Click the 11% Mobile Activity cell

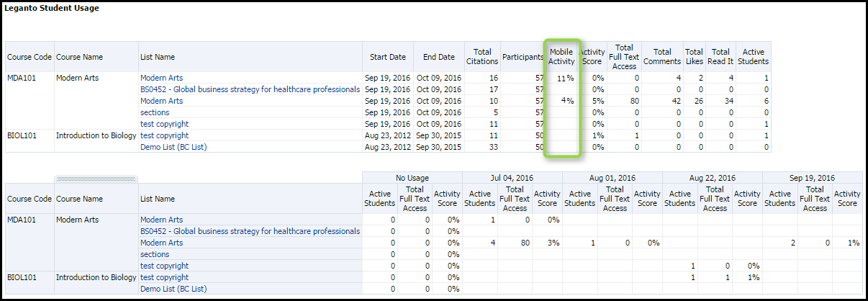pyautogui.click(x=565, y=78)
